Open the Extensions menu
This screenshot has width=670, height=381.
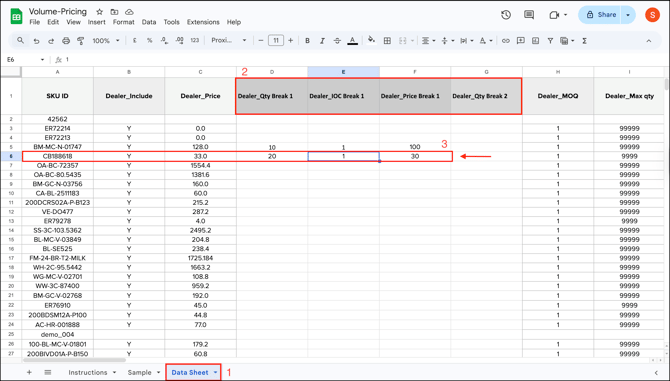tap(203, 22)
